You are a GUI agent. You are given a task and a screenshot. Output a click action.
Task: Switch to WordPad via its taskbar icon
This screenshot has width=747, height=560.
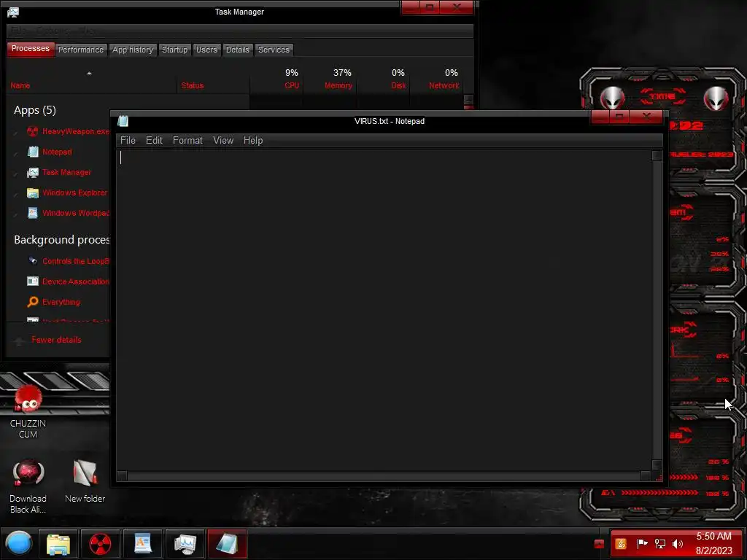point(142,544)
